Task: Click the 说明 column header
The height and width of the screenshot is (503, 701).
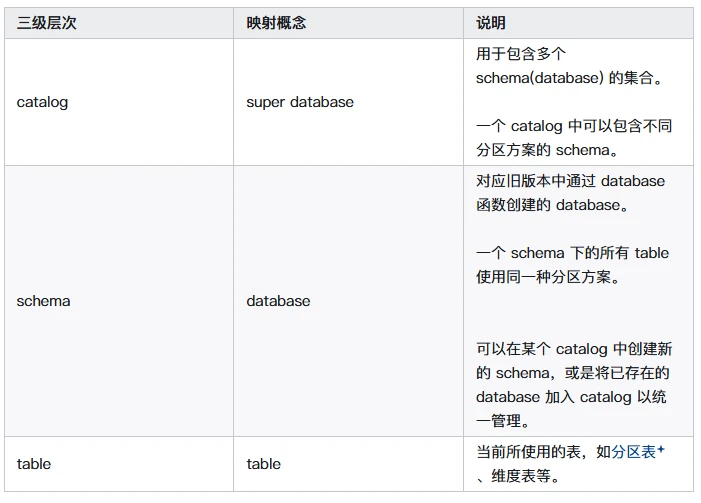Action: (x=491, y=23)
